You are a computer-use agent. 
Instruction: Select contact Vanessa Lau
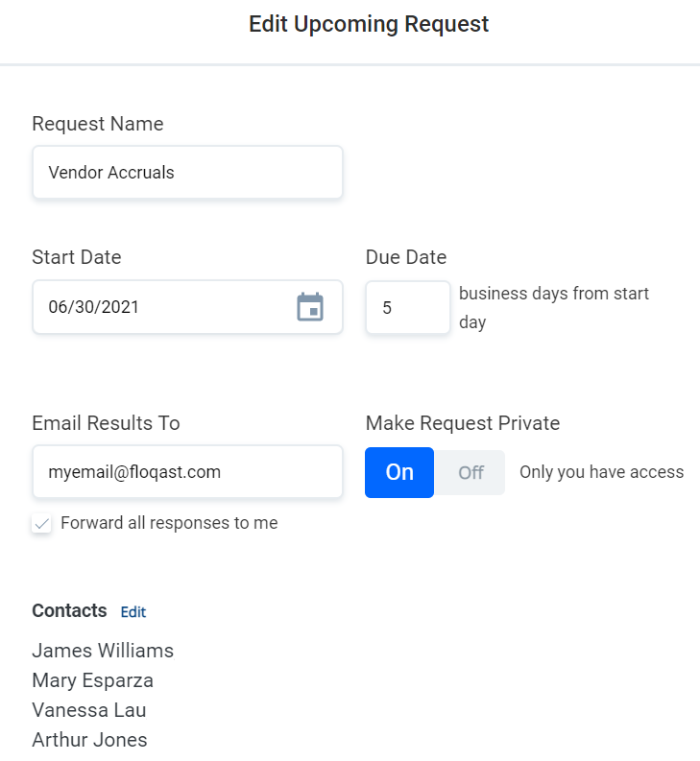click(x=89, y=710)
